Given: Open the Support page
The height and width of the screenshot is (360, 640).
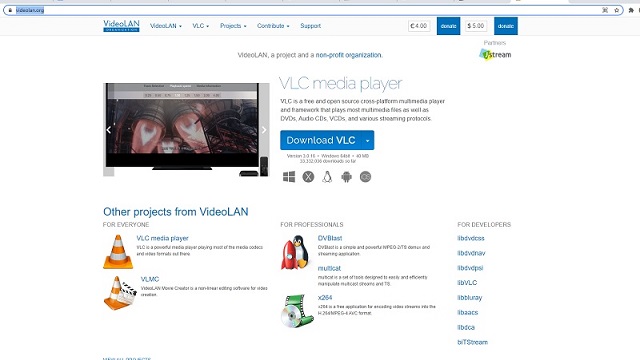Looking at the screenshot, I should coord(311,26).
